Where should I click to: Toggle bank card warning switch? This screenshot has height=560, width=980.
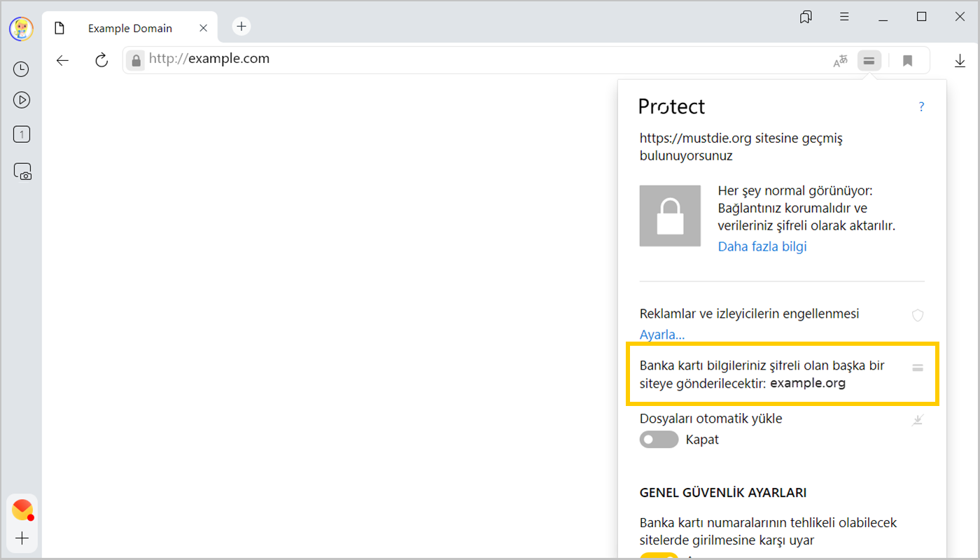tap(659, 556)
